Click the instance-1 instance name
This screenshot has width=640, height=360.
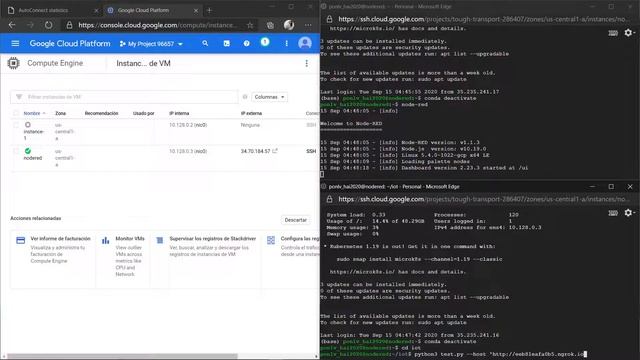coord(33,135)
